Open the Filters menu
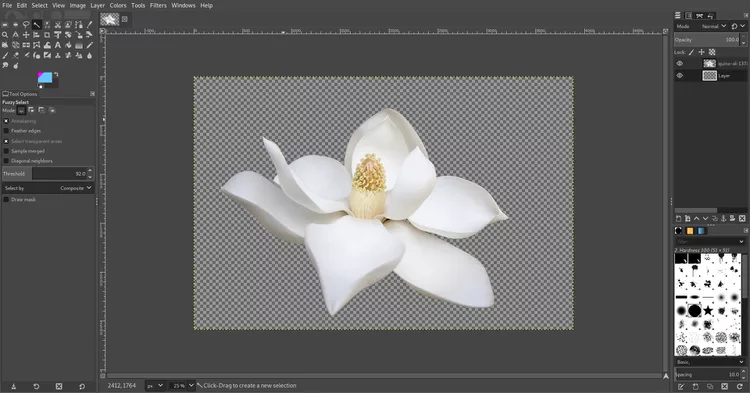 (x=158, y=5)
